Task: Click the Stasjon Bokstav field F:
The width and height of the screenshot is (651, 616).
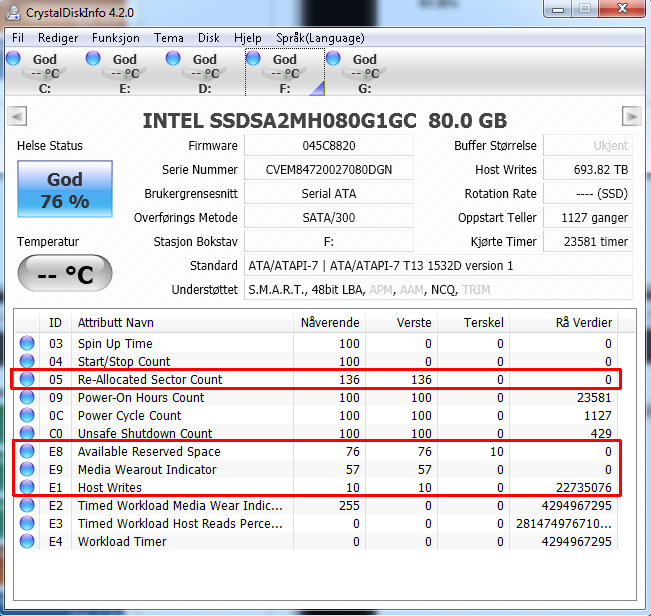Action: (x=329, y=242)
